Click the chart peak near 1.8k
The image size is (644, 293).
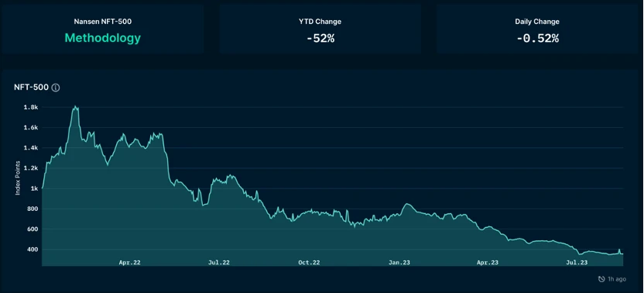pyautogui.click(x=75, y=107)
